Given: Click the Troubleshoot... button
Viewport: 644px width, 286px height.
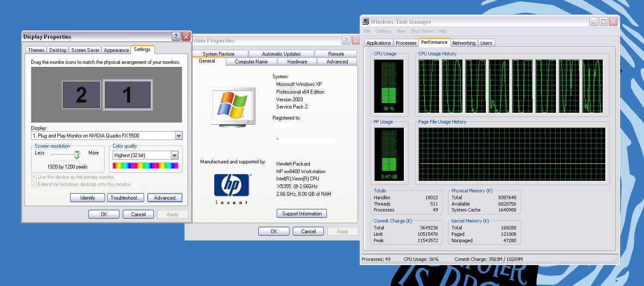Looking at the screenshot, I should pyautogui.click(x=125, y=198).
